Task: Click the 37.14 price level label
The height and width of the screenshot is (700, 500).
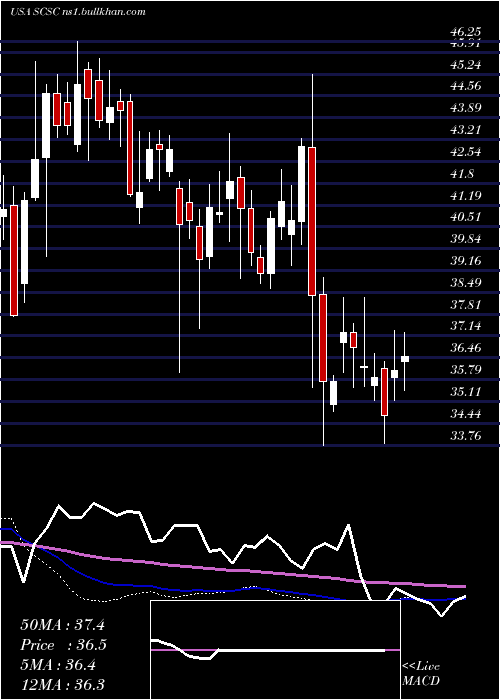Action: (465, 326)
